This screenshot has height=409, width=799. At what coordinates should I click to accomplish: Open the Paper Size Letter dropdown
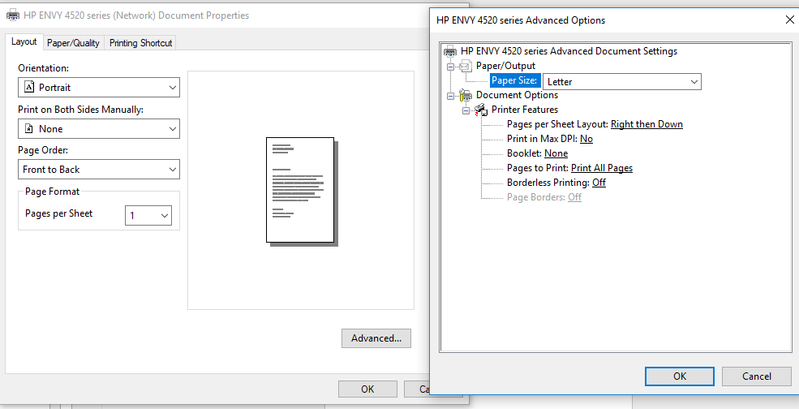(622, 81)
